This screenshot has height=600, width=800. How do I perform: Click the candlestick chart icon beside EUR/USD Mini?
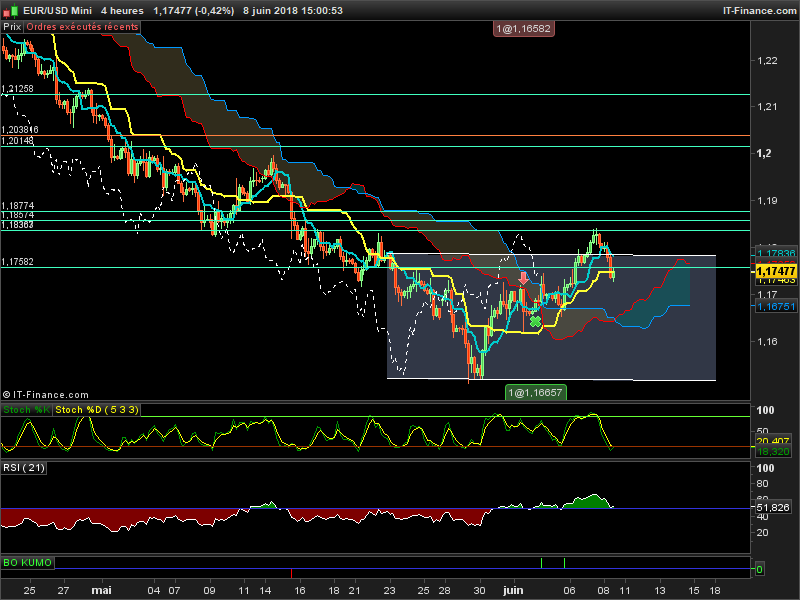click(x=12, y=10)
